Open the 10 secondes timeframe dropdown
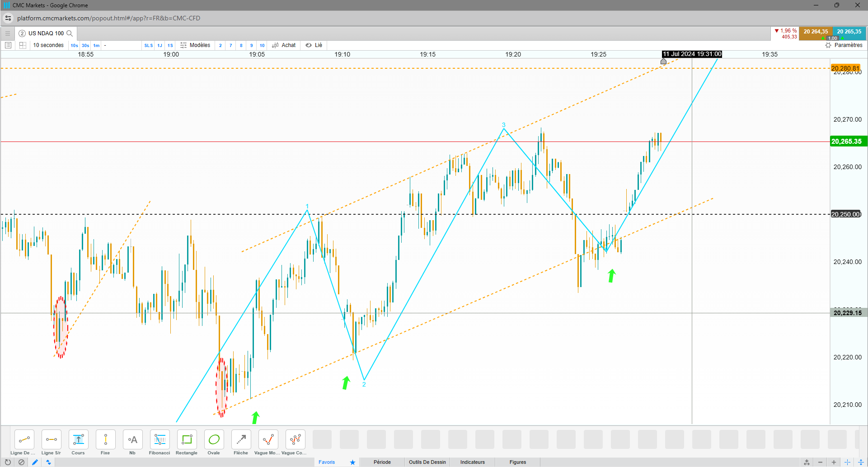868x467 pixels. [x=48, y=45]
